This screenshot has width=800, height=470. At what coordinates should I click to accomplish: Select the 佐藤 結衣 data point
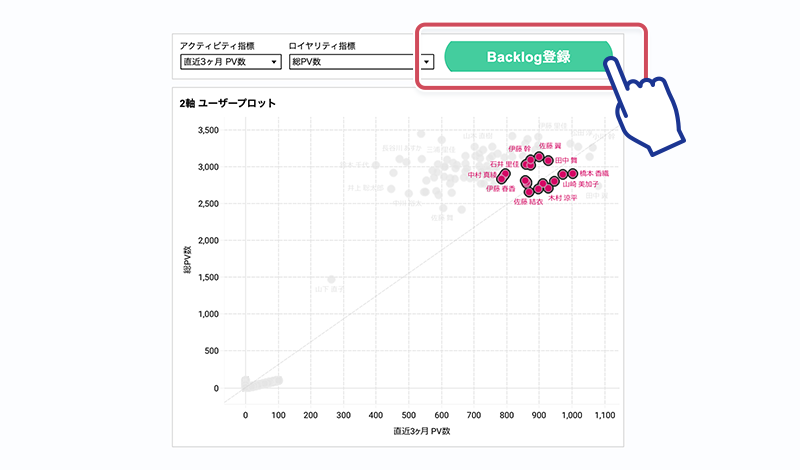coord(529,190)
